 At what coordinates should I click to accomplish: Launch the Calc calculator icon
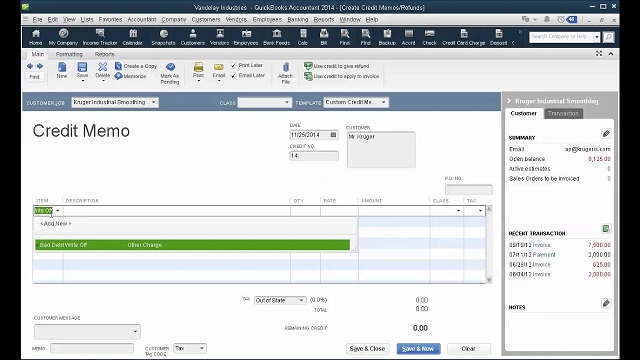[303, 37]
